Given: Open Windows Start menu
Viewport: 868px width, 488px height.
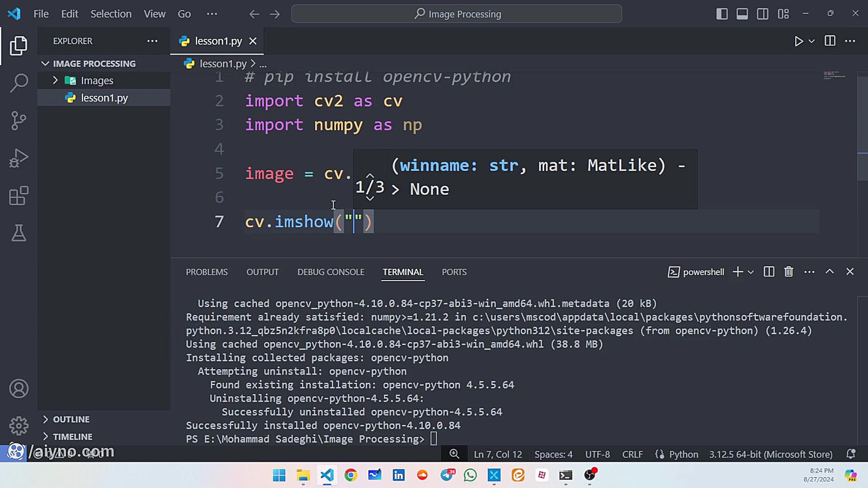Looking at the screenshot, I should tap(279, 475).
